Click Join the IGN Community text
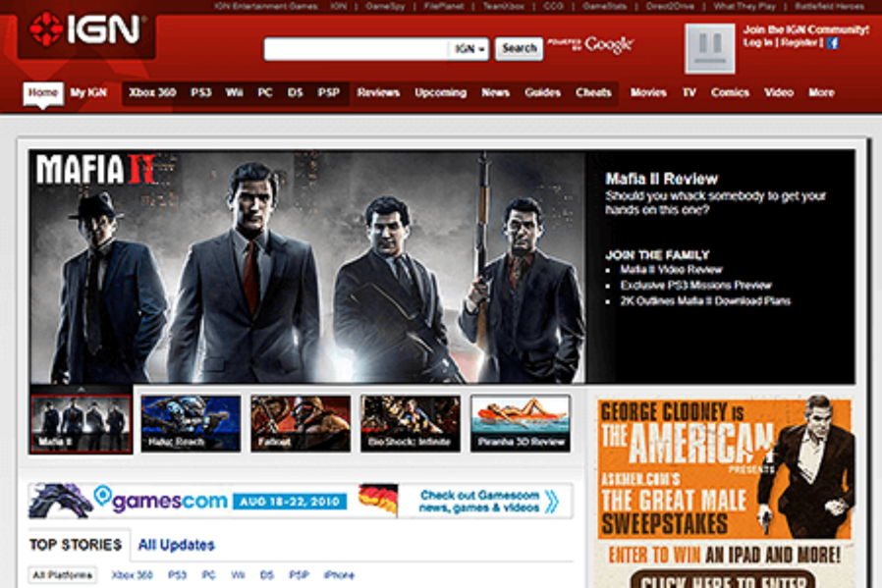Viewport: 882px width, 588px height. [805, 29]
